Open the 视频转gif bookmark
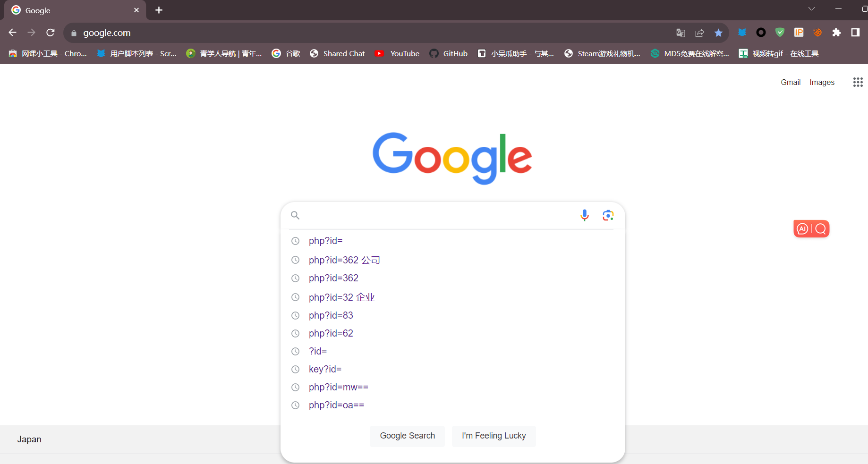Viewport: 868px width, 464px height. point(779,53)
